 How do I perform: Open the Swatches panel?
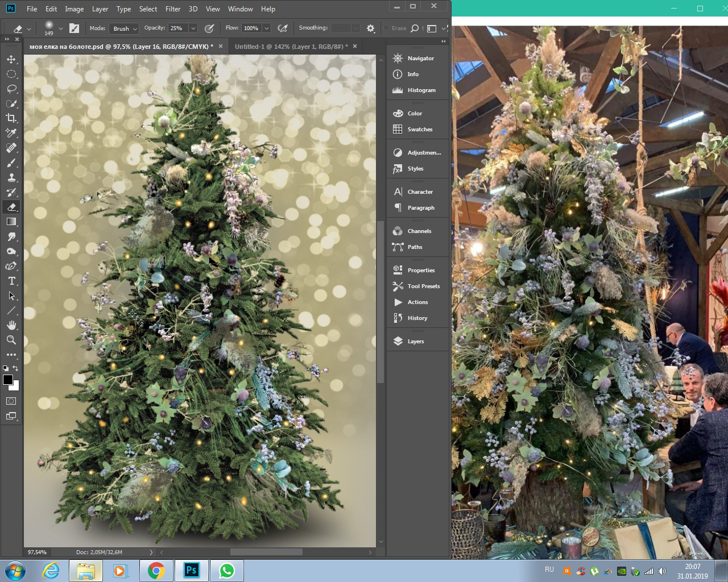click(420, 129)
